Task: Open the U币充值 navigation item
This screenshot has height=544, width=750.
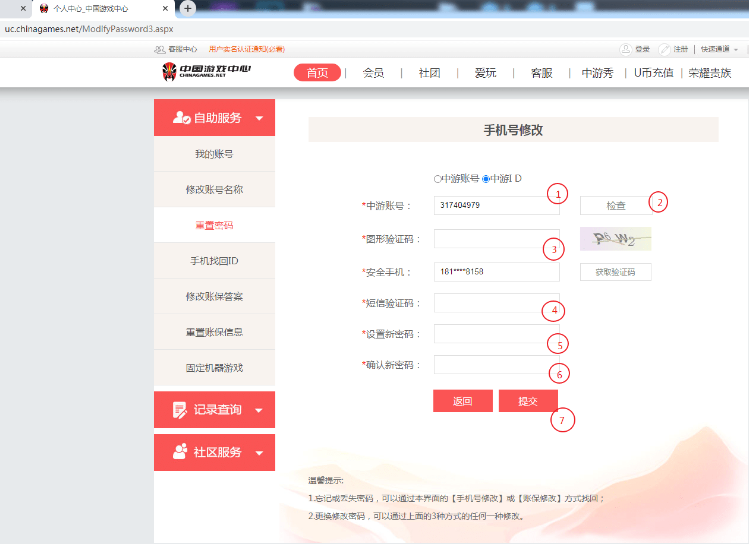Action: pyautogui.click(x=654, y=73)
